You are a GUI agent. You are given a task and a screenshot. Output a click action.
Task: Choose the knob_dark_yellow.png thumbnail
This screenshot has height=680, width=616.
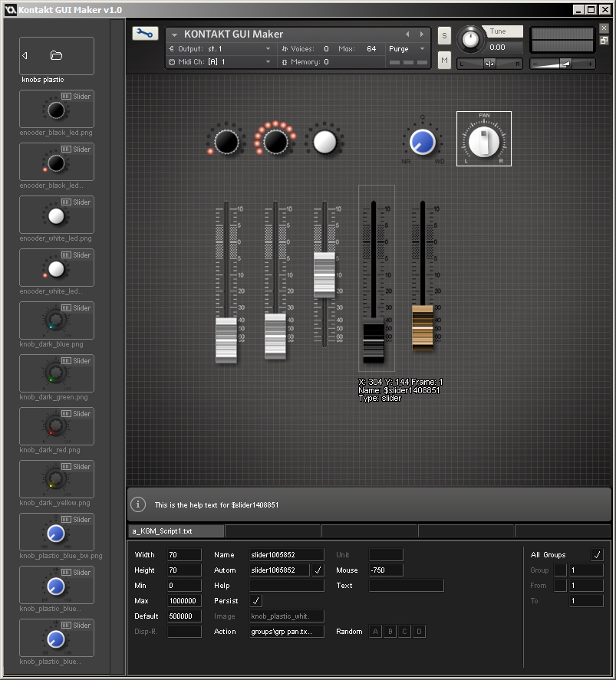[57, 479]
